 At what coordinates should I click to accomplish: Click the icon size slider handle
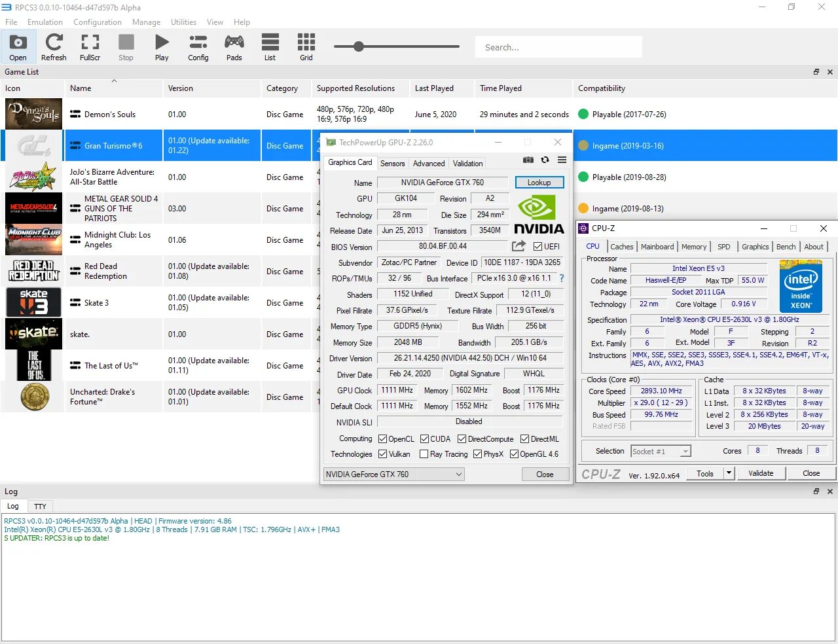[359, 46]
